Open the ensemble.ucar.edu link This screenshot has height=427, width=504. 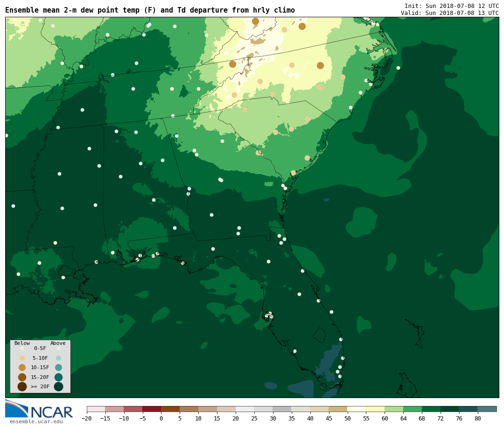(x=36, y=421)
